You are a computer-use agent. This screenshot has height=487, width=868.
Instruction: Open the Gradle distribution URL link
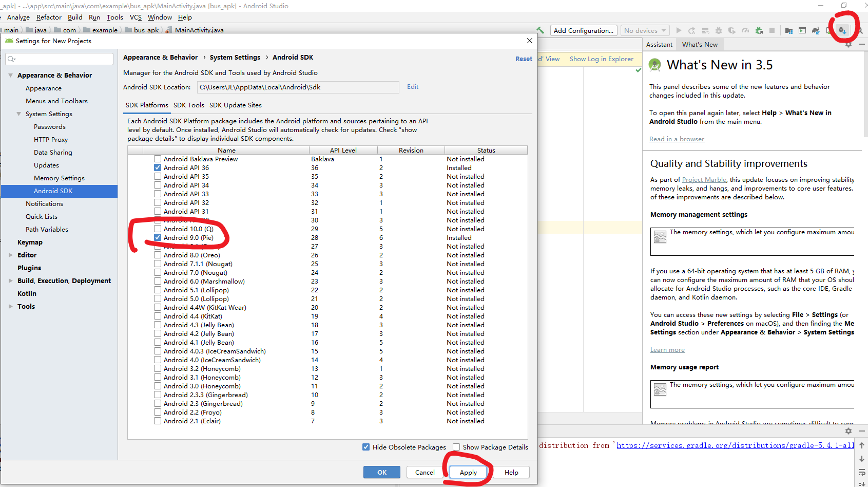[x=735, y=445]
